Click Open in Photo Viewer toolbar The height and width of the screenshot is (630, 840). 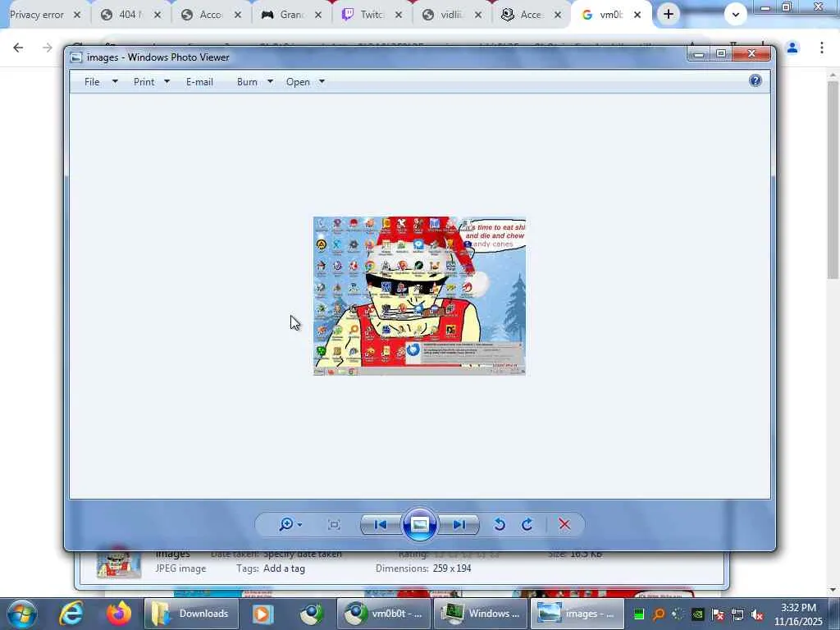(x=298, y=82)
